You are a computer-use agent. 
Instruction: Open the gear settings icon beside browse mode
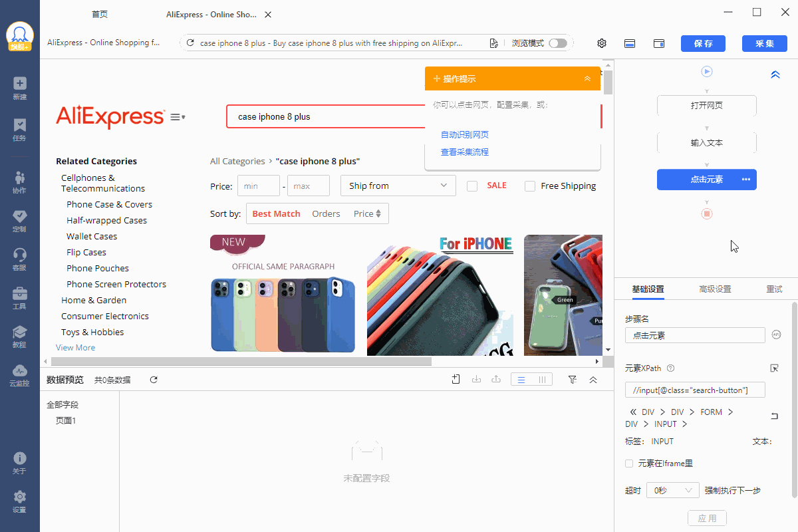(602, 43)
